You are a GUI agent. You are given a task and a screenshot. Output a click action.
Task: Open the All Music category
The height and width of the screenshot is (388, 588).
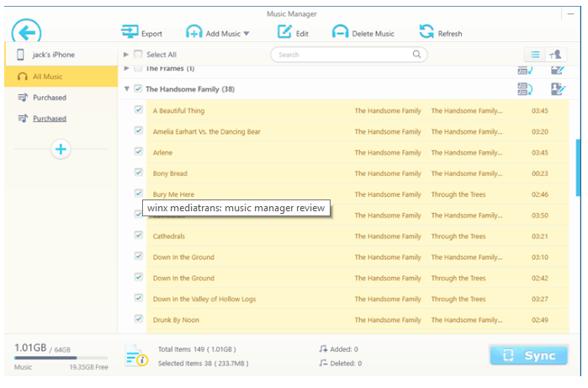61,77
